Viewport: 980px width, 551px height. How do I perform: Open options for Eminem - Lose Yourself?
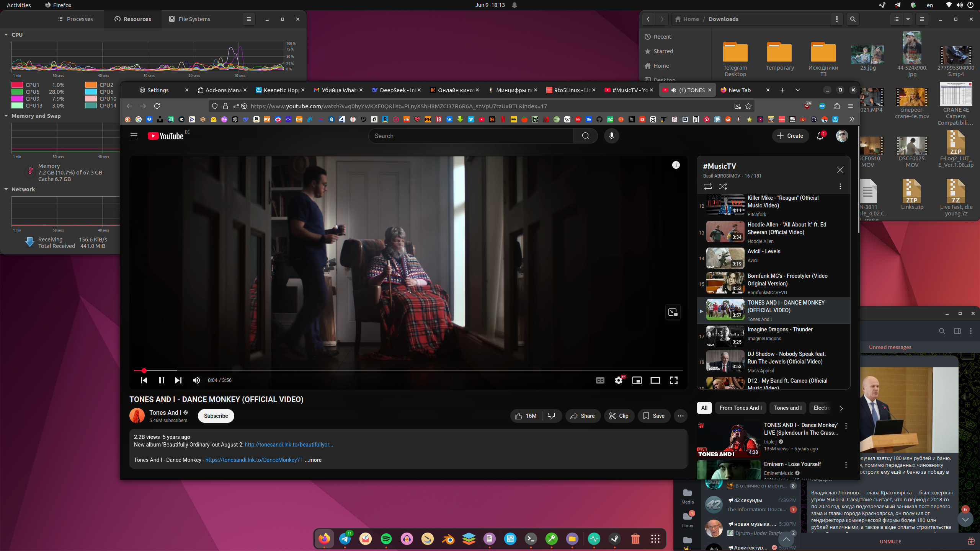coord(846,465)
